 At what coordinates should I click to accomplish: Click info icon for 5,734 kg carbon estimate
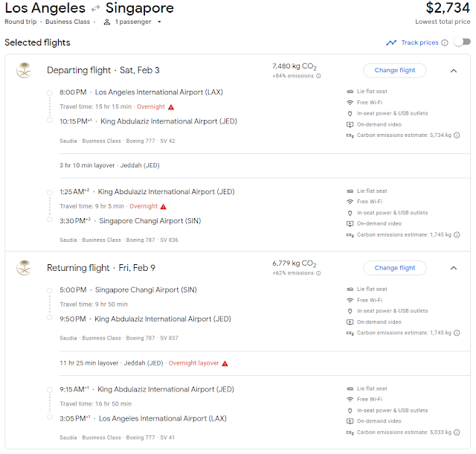[457, 135]
